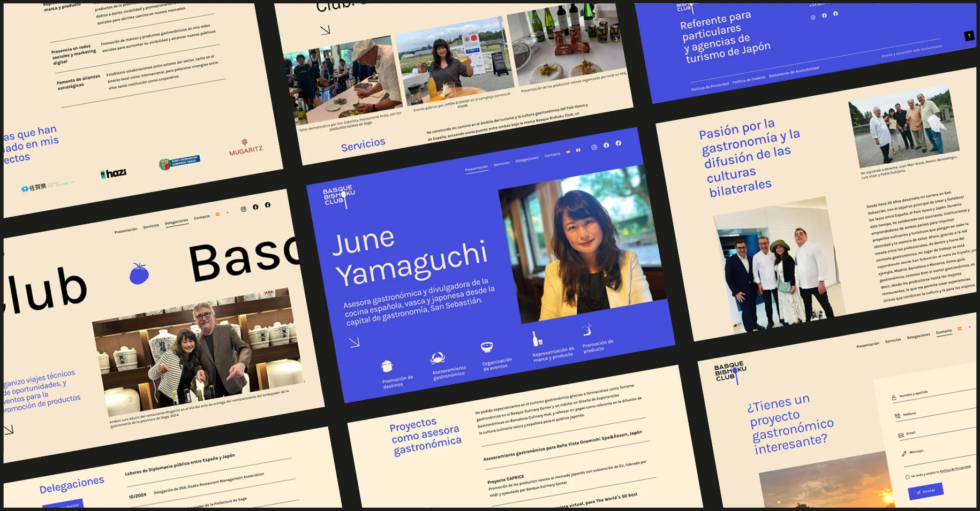Click shrimp icon above Promoción de producto
The height and width of the screenshot is (511, 980).
[587, 330]
